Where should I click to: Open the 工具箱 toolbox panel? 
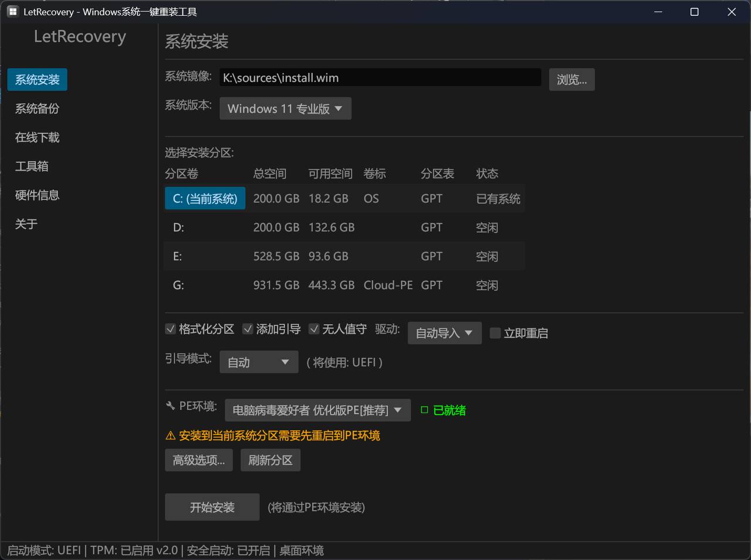point(31,166)
